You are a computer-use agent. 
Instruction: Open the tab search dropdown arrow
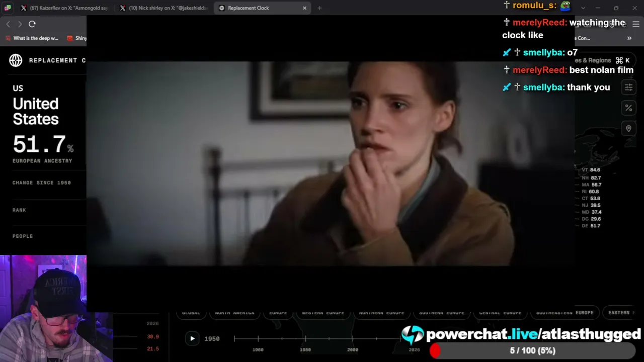click(583, 8)
